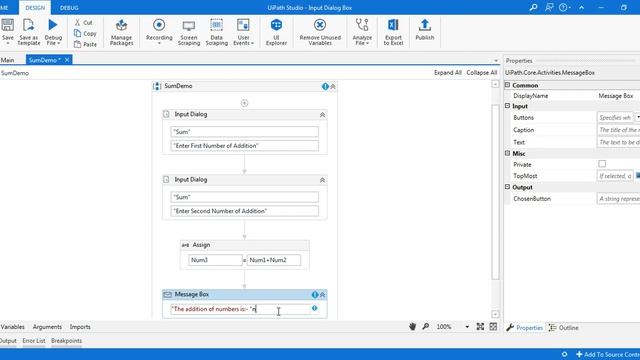Click the fit to screen icon
Screen dimensions: 640x360
click(480, 327)
